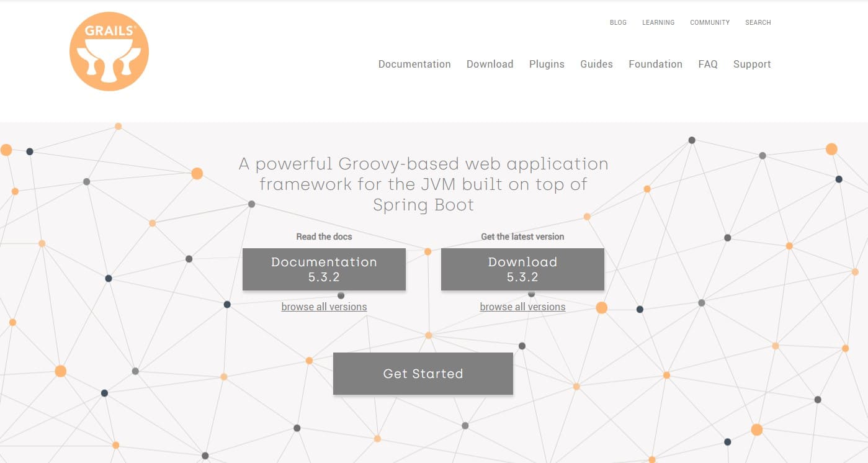Click the Groovy-based framework headline text
Image resolution: width=868 pixels, height=463 pixels.
coord(423,184)
